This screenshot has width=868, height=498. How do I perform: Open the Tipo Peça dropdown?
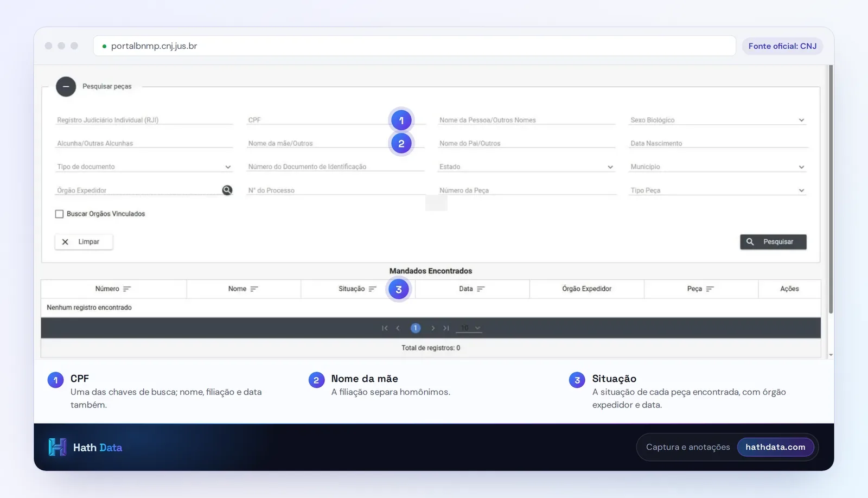(718, 190)
